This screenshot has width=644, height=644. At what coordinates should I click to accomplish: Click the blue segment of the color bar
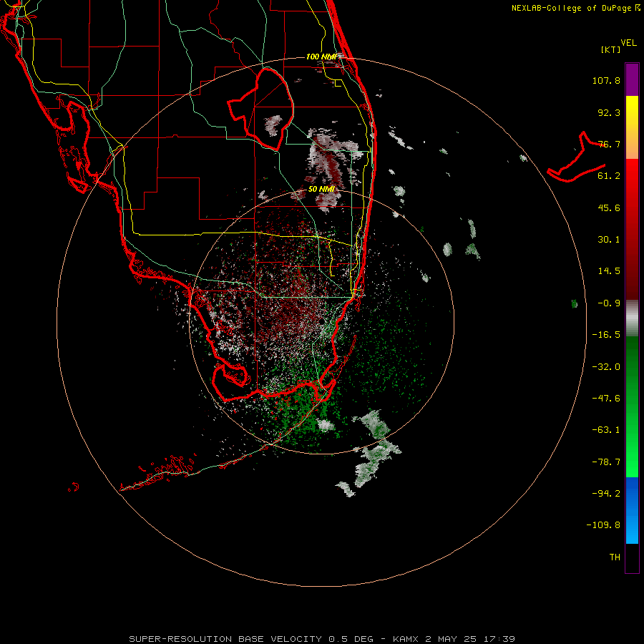(x=632, y=510)
